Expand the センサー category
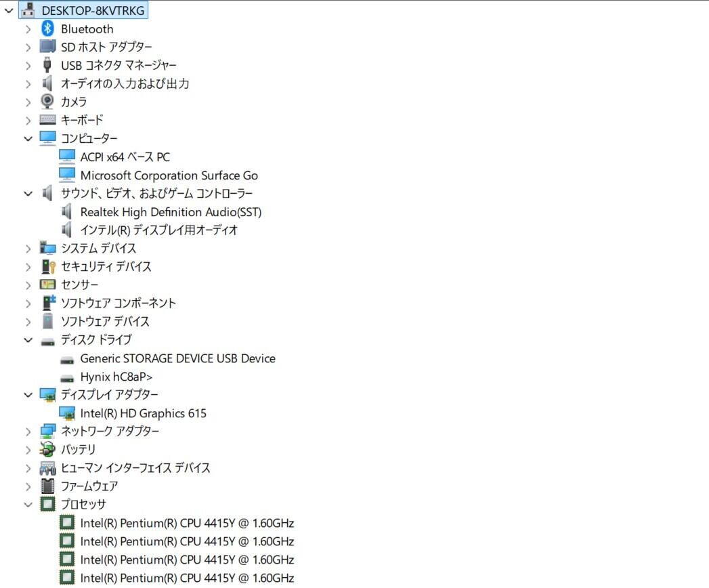The image size is (709, 588). [x=28, y=285]
